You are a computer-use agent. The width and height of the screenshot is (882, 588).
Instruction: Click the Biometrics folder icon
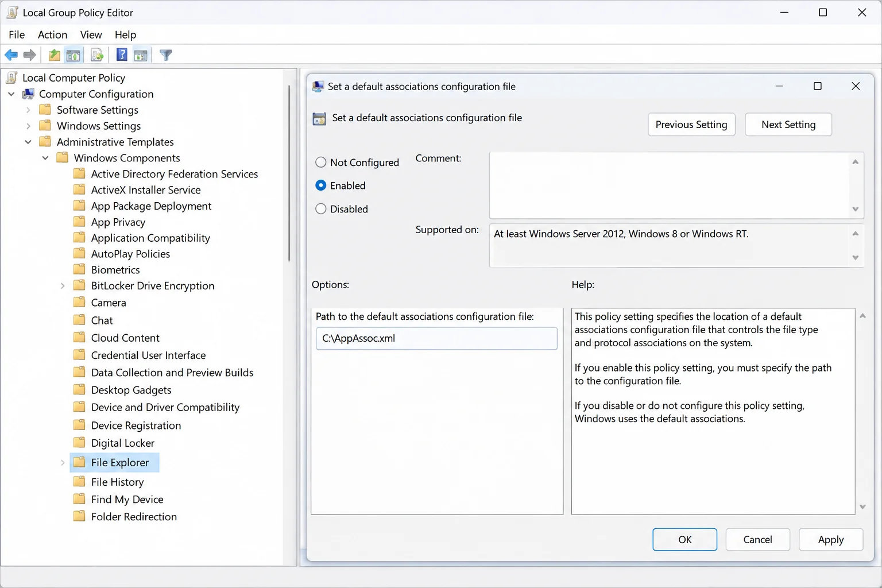coord(79,269)
